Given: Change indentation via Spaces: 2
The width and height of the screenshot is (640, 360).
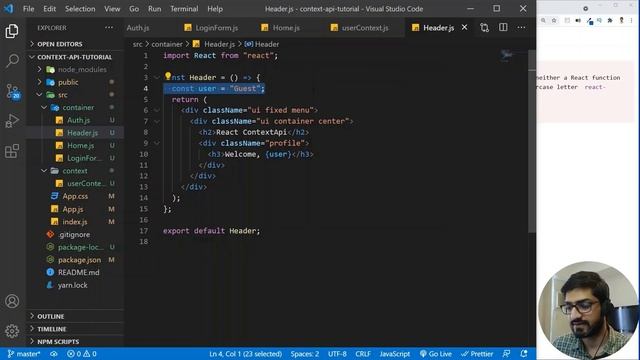Looking at the screenshot, I should [304, 354].
